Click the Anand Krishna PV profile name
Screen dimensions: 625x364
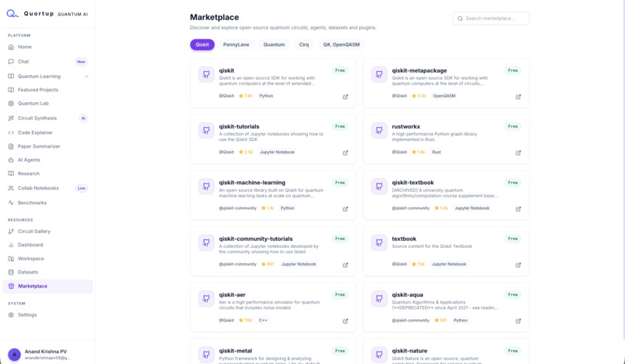point(46,352)
